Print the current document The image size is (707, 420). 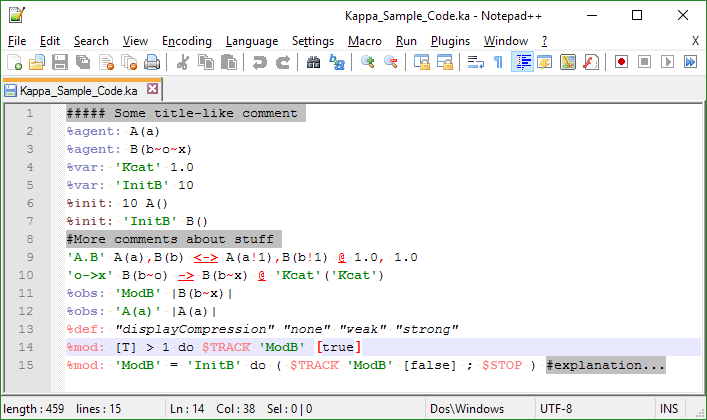pos(152,62)
